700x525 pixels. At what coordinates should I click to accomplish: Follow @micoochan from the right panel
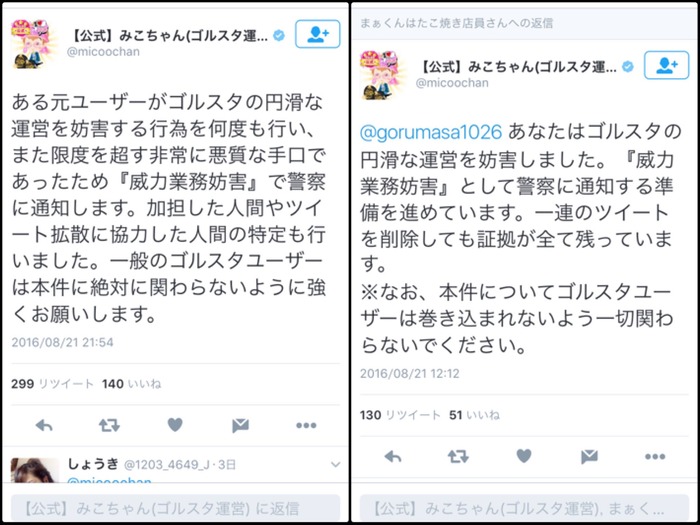tap(667, 65)
